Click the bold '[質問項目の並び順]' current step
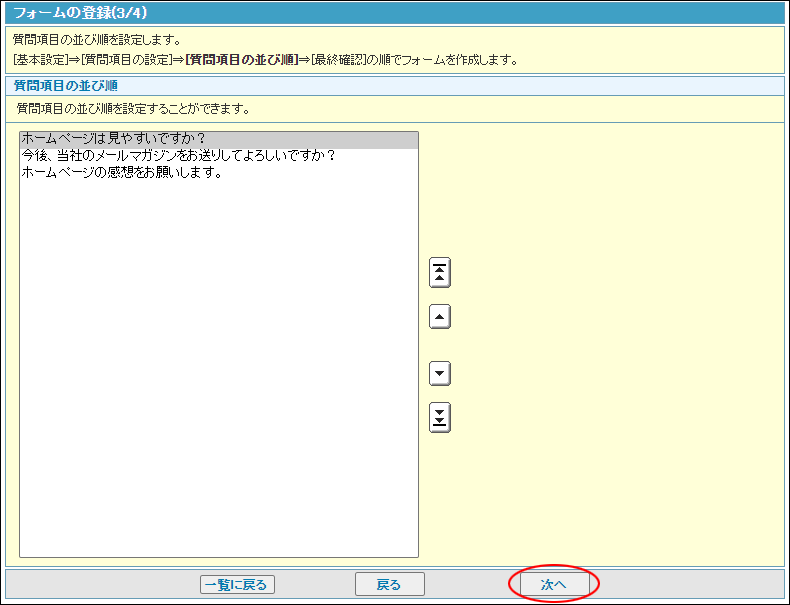The image size is (790, 605). pos(242,59)
